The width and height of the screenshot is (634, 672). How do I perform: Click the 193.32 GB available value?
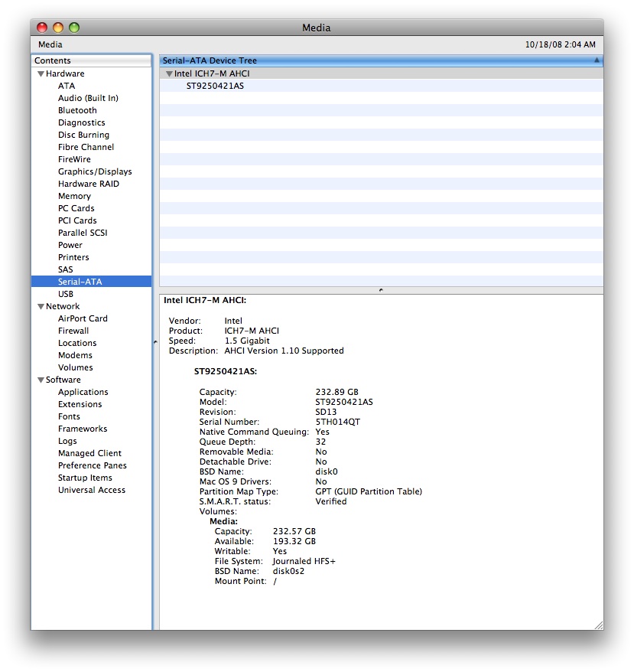294,541
